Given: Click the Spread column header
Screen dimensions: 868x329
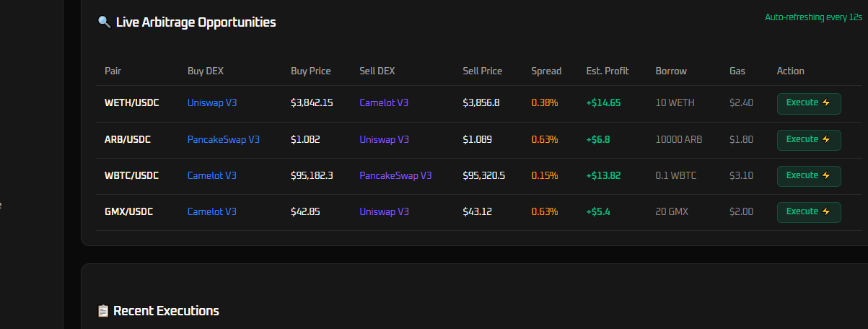Looking at the screenshot, I should [x=546, y=71].
